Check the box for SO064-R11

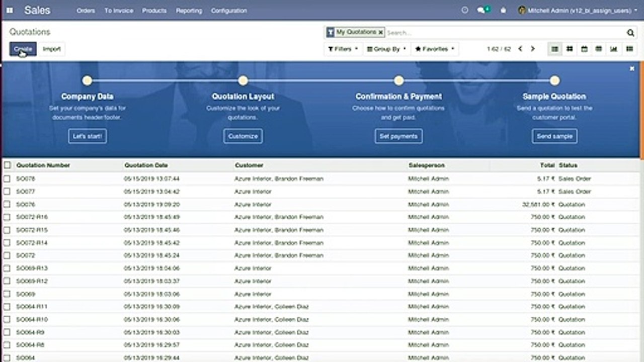click(x=7, y=307)
